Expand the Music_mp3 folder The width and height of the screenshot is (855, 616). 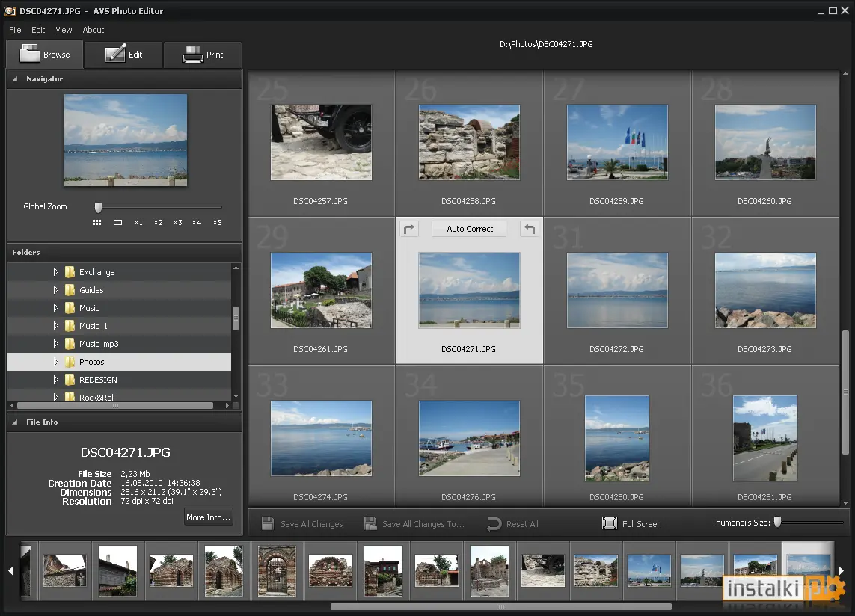point(55,343)
